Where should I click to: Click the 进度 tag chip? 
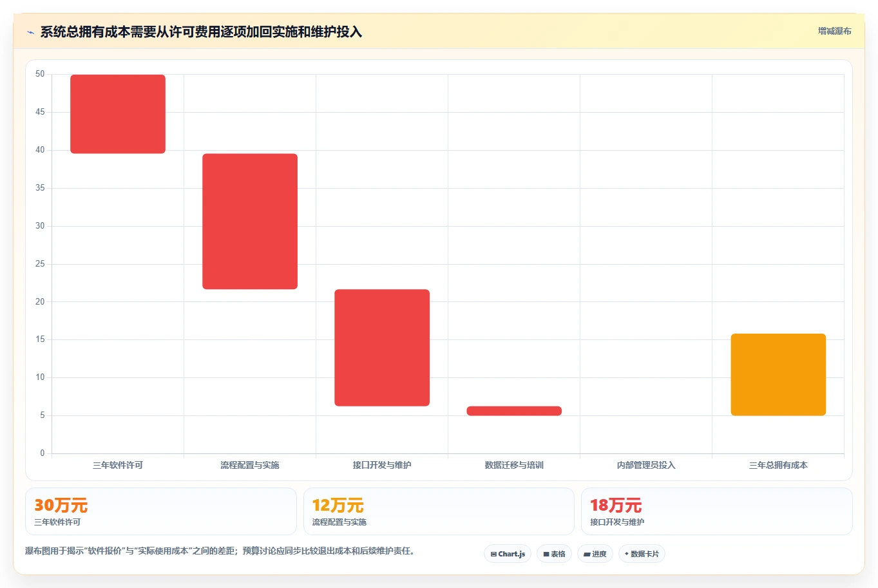[595, 554]
